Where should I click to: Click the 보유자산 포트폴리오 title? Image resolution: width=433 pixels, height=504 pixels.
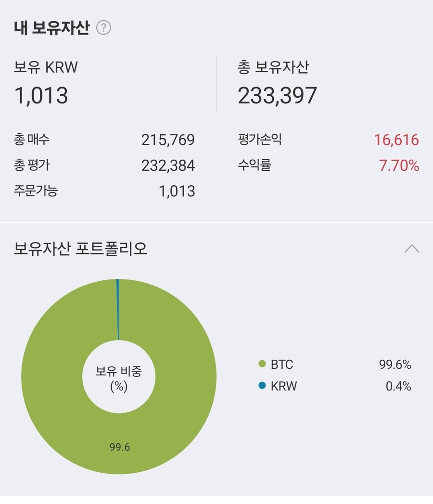(x=80, y=249)
